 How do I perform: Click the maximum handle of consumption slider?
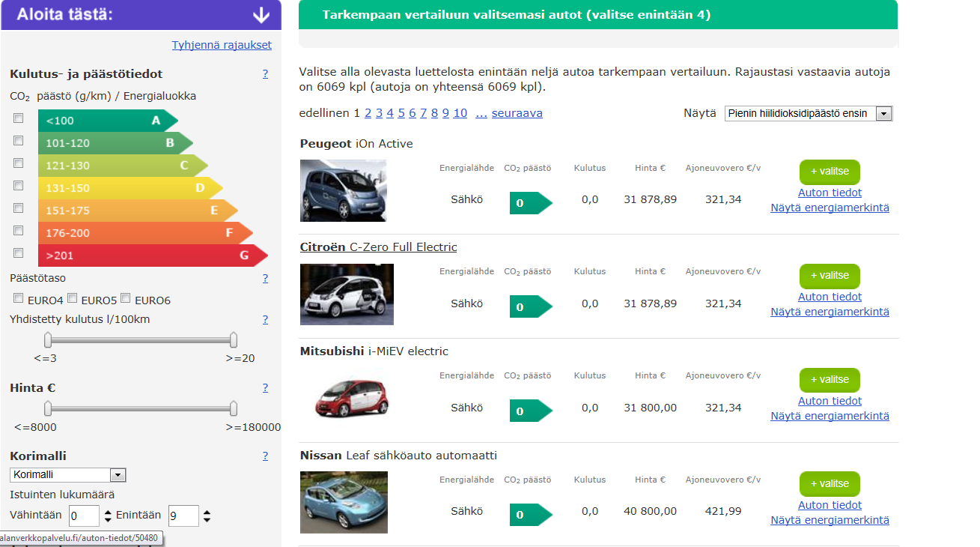(234, 341)
